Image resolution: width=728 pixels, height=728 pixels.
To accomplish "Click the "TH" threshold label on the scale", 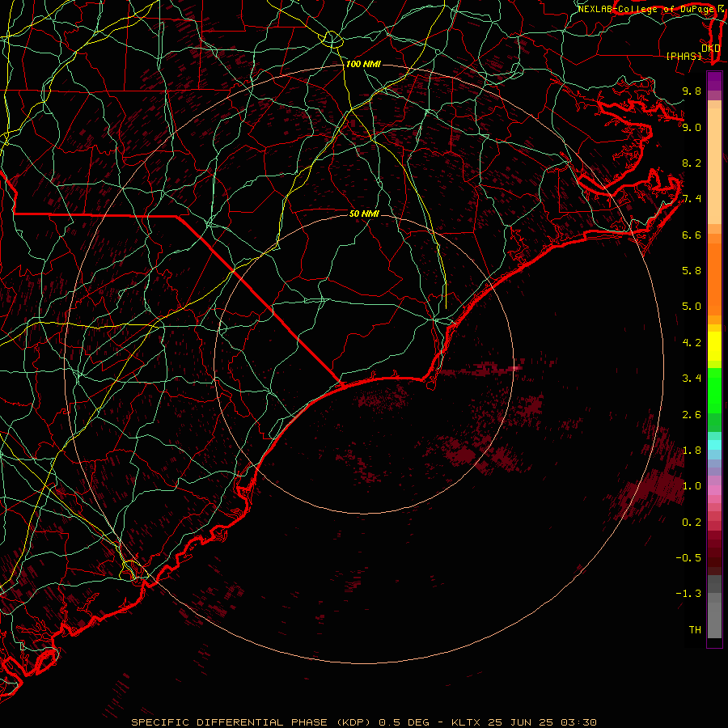I will [695, 630].
